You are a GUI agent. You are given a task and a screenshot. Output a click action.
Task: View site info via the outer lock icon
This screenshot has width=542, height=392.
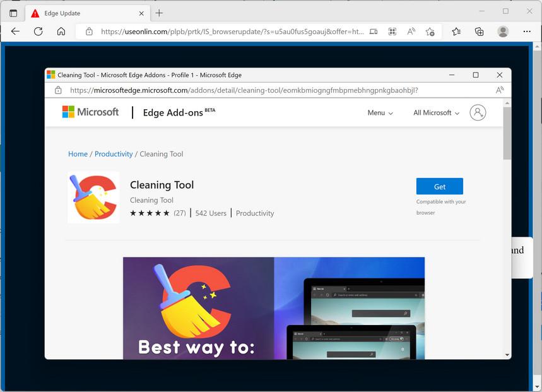89,32
